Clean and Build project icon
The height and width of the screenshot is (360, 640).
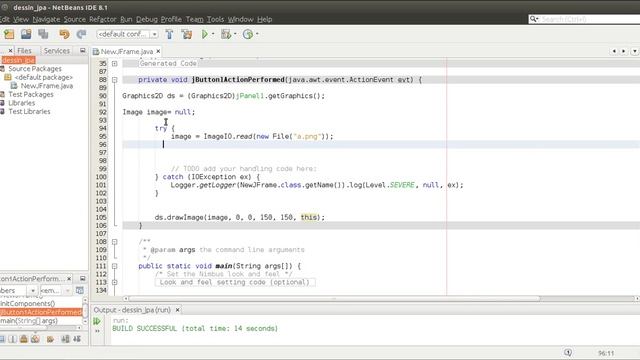pyautogui.click(x=187, y=34)
